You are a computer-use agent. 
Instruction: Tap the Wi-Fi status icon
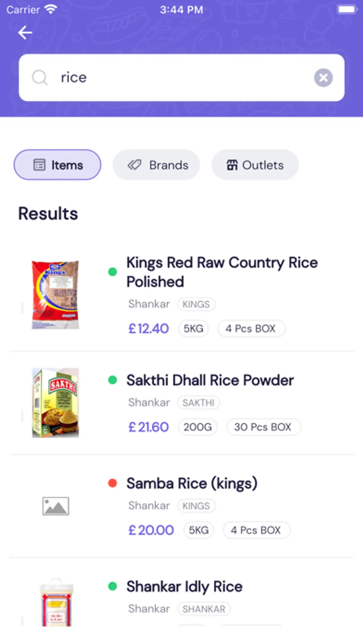51,9
